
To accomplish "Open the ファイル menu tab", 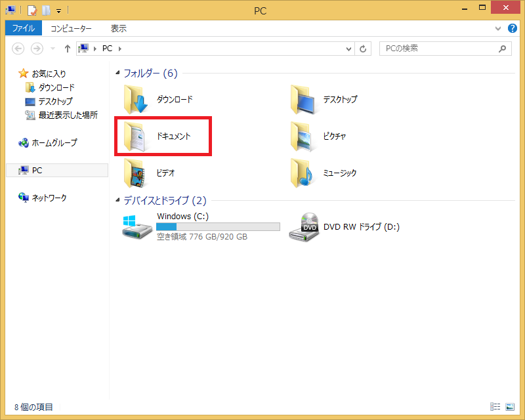I will [x=24, y=28].
